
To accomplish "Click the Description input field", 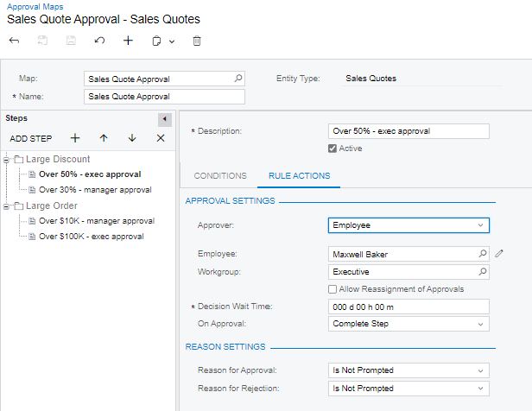I will 408,131.
